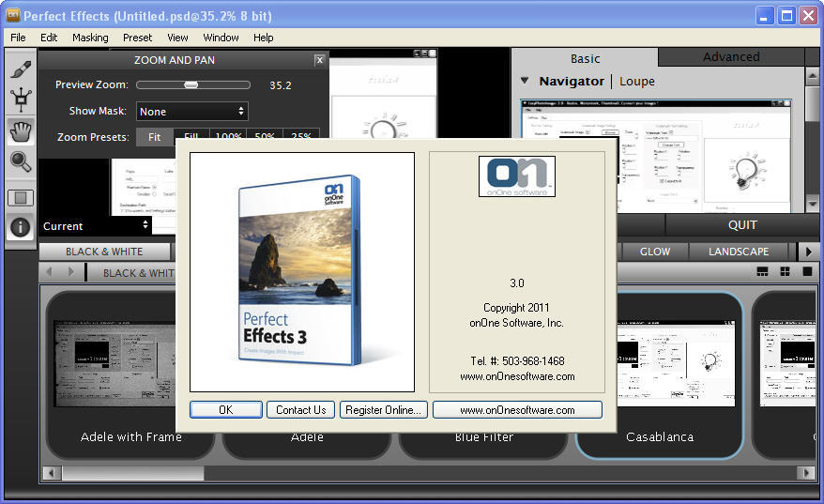
Task: Click the Info icon in the left toolbar
Action: pos(21,227)
